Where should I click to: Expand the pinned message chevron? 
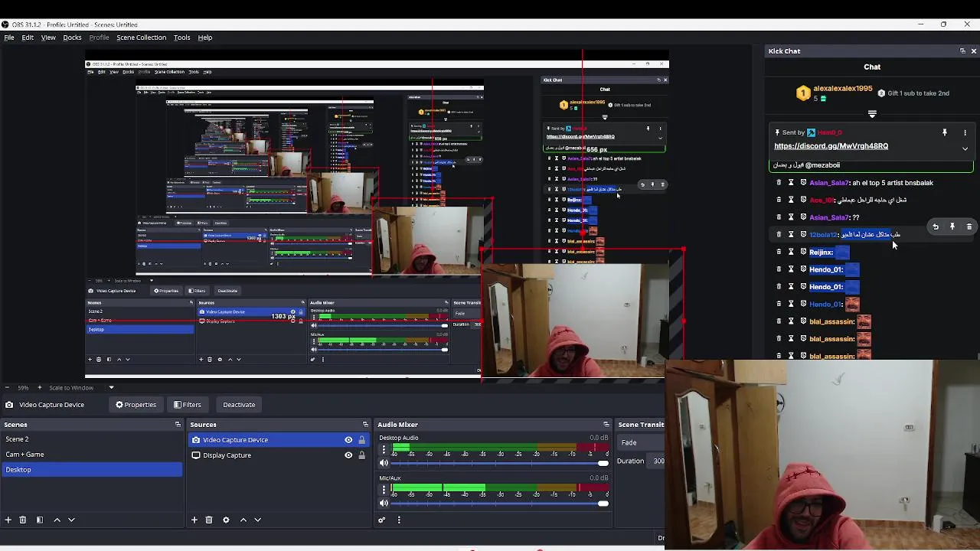point(965,148)
